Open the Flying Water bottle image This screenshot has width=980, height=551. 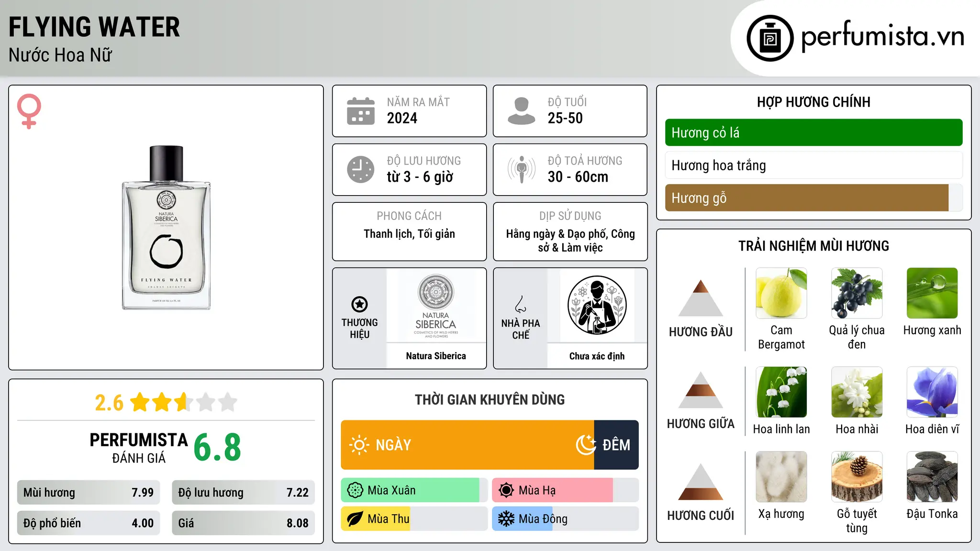[166, 228]
